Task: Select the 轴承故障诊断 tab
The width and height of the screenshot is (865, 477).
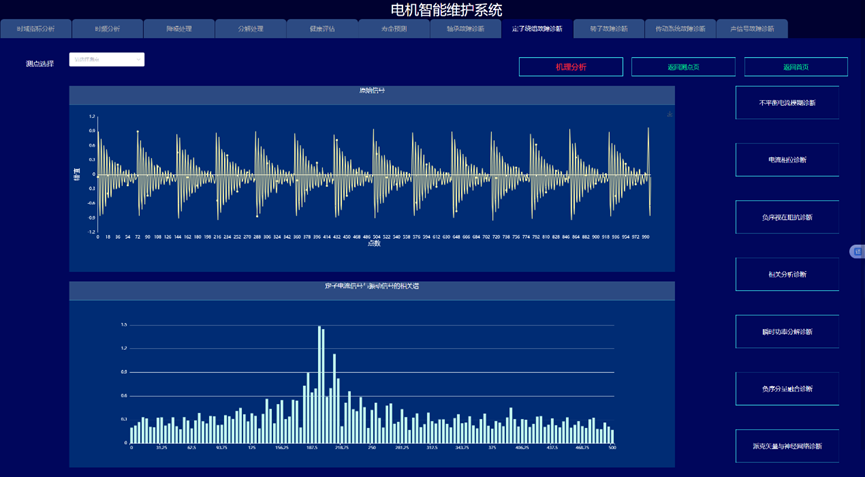Action: pyautogui.click(x=466, y=29)
